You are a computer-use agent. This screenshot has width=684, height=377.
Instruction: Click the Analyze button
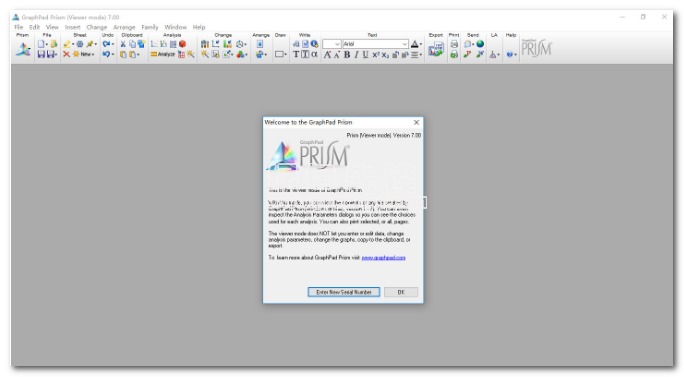(x=163, y=54)
